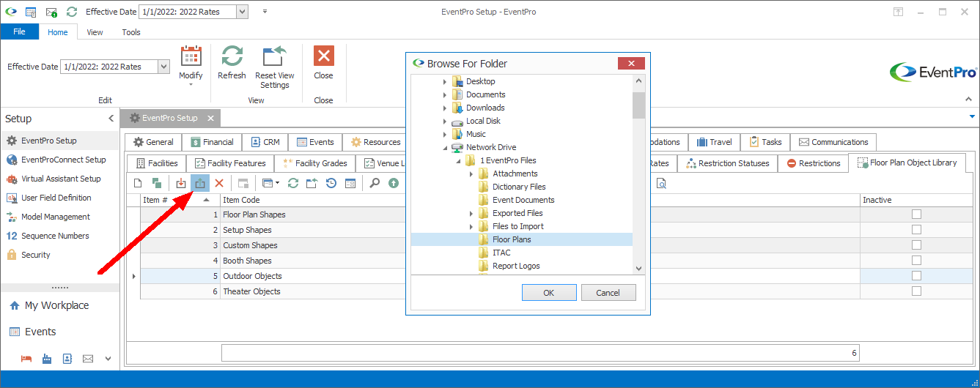Click OK in Browse For Folder

pos(549,293)
